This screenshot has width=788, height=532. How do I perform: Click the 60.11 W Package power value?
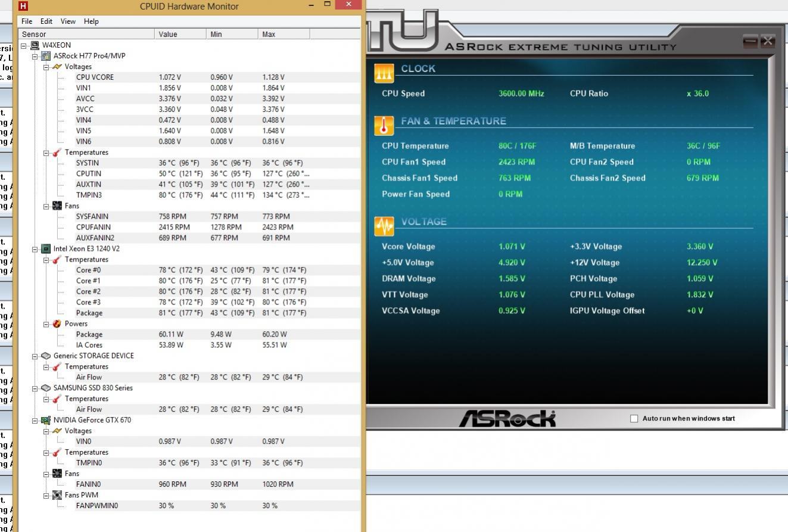[172, 334]
